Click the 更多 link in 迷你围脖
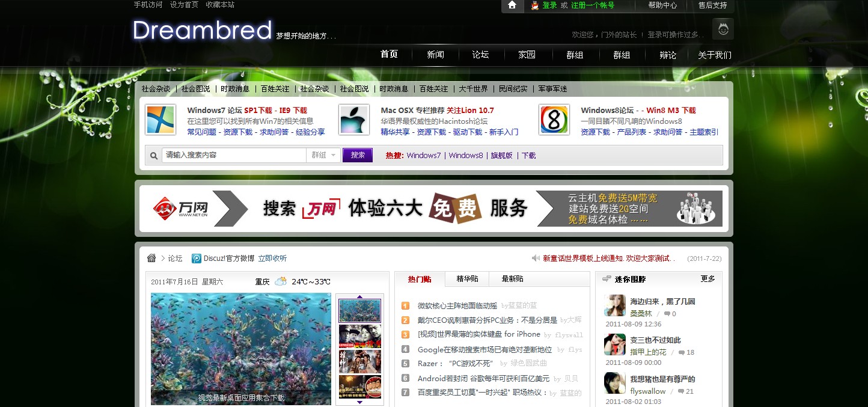The width and height of the screenshot is (868, 407). pos(708,279)
